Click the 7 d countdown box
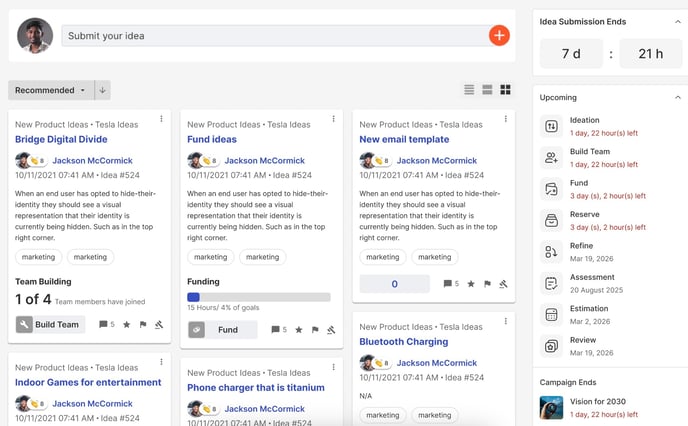This screenshot has width=688, height=426. pyautogui.click(x=571, y=54)
